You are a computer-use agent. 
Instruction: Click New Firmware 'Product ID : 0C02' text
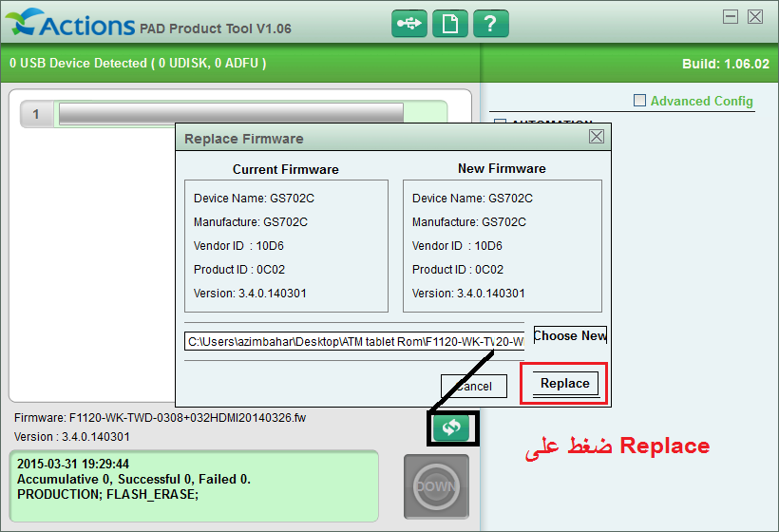click(x=458, y=270)
